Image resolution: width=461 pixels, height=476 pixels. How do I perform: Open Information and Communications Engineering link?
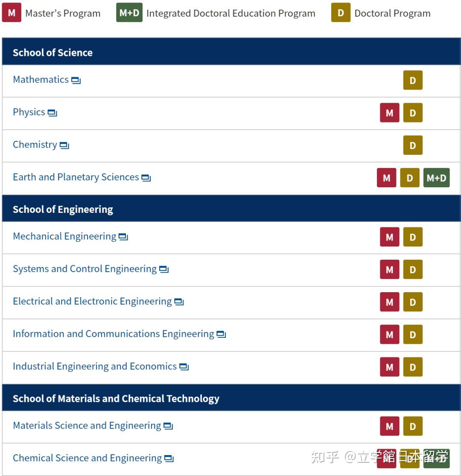[x=114, y=334]
